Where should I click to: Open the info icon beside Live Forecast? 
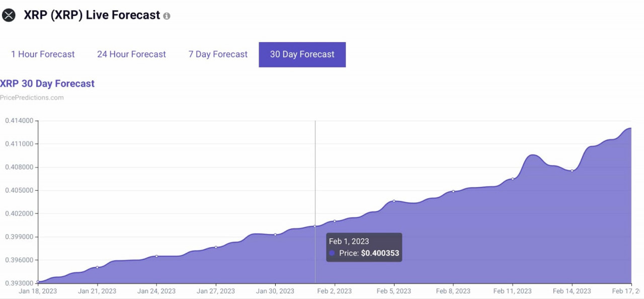click(x=167, y=16)
